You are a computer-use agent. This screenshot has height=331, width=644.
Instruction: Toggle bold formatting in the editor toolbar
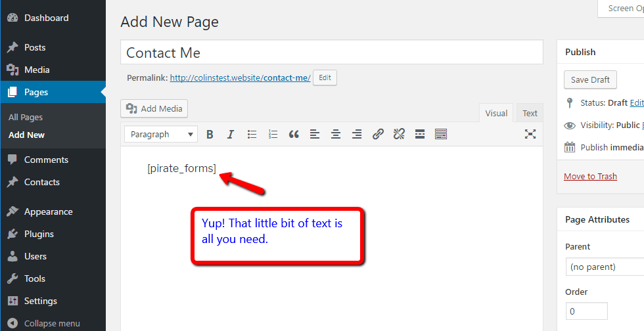pyautogui.click(x=210, y=134)
